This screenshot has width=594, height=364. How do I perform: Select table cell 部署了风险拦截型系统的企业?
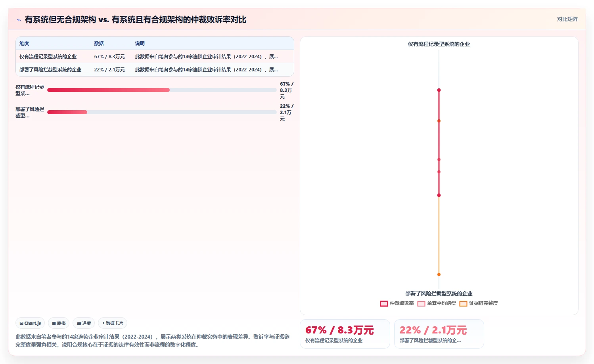point(50,70)
